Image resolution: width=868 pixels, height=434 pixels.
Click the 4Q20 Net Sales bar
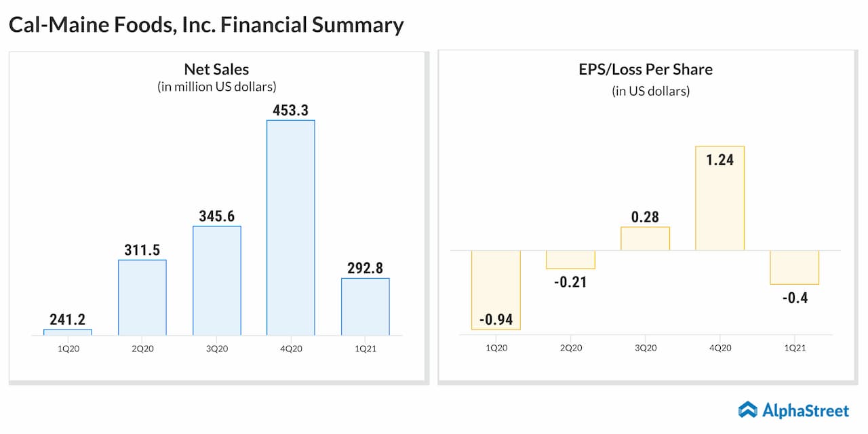coord(291,227)
